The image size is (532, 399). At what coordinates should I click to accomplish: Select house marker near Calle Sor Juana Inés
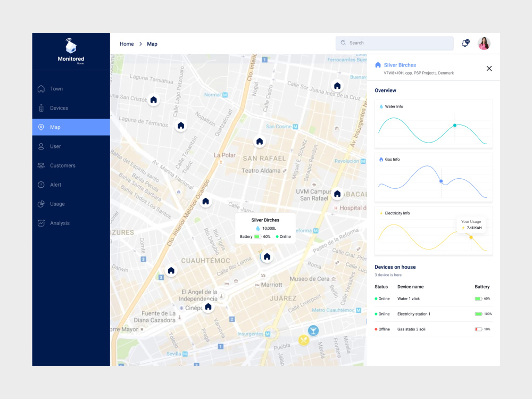337,86
